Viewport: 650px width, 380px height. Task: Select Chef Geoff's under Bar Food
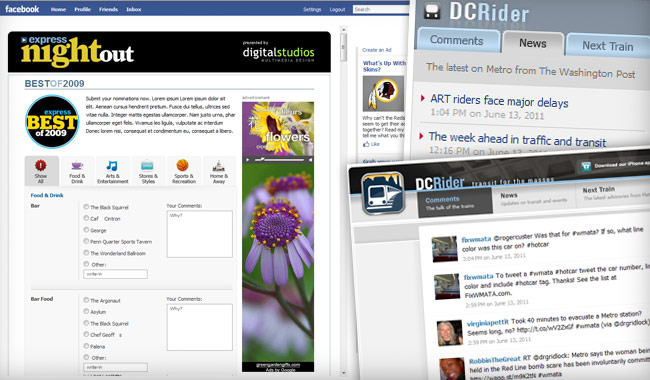[x=86, y=334]
